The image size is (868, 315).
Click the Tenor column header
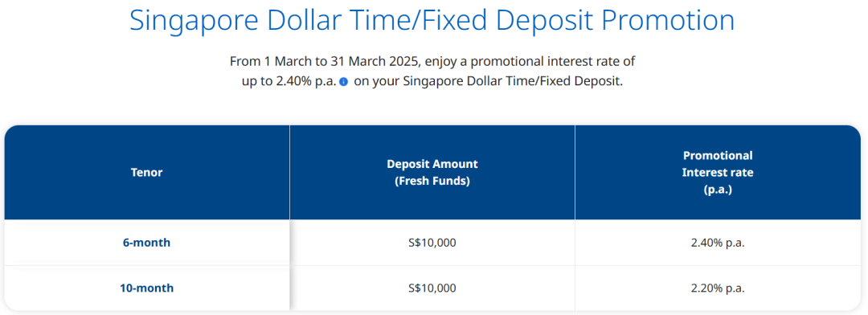click(147, 173)
